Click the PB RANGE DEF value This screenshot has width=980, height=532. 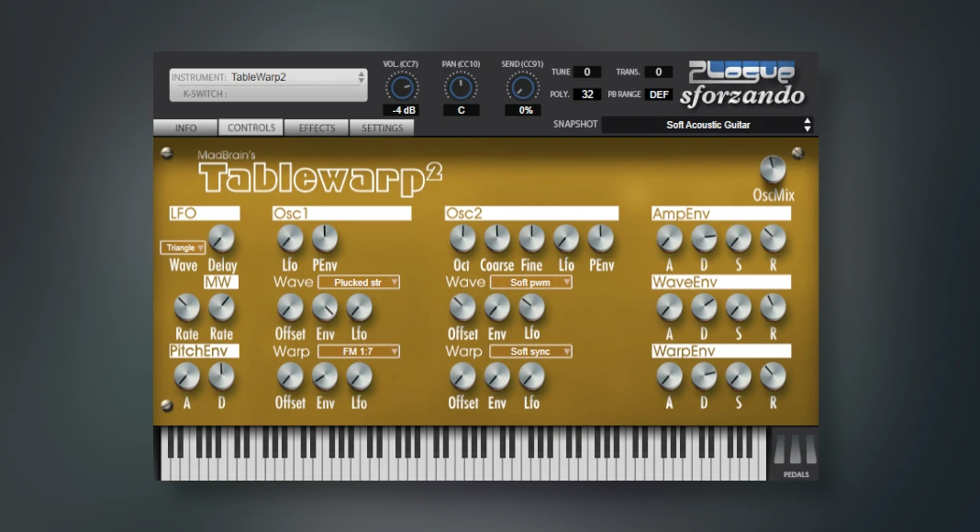[659, 94]
